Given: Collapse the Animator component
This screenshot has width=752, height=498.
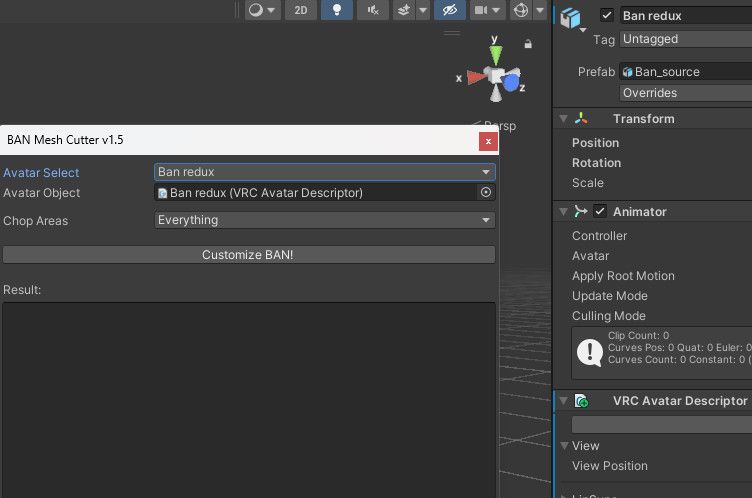Looking at the screenshot, I should click(x=564, y=212).
